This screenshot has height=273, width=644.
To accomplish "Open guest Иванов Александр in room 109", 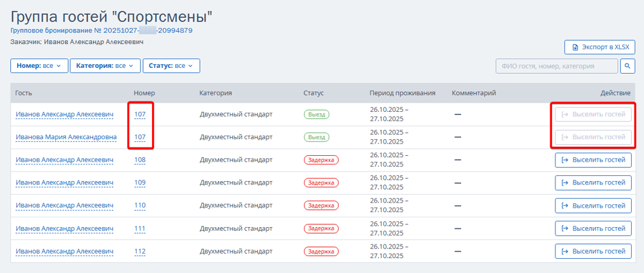I will [x=65, y=182].
